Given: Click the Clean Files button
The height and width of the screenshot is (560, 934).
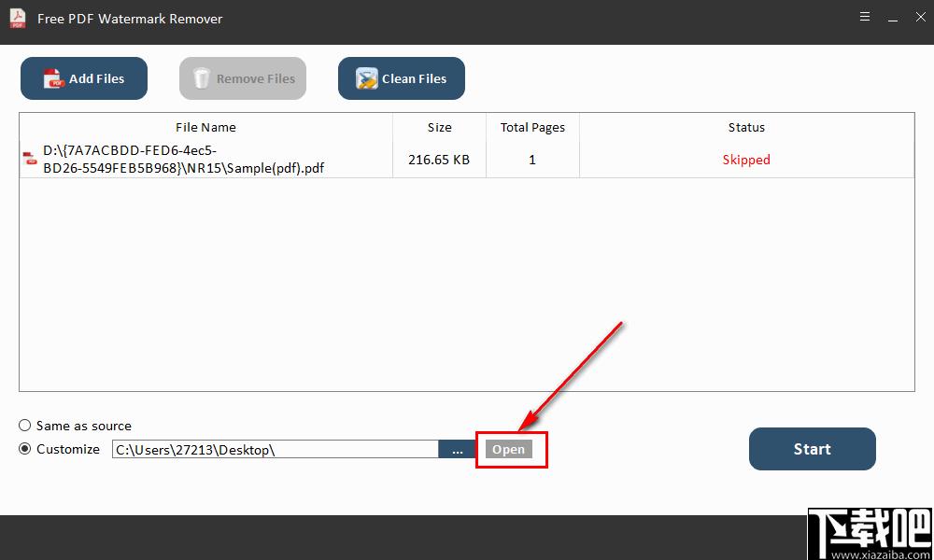Looking at the screenshot, I should pyautogui.click(x=402, y=78).
